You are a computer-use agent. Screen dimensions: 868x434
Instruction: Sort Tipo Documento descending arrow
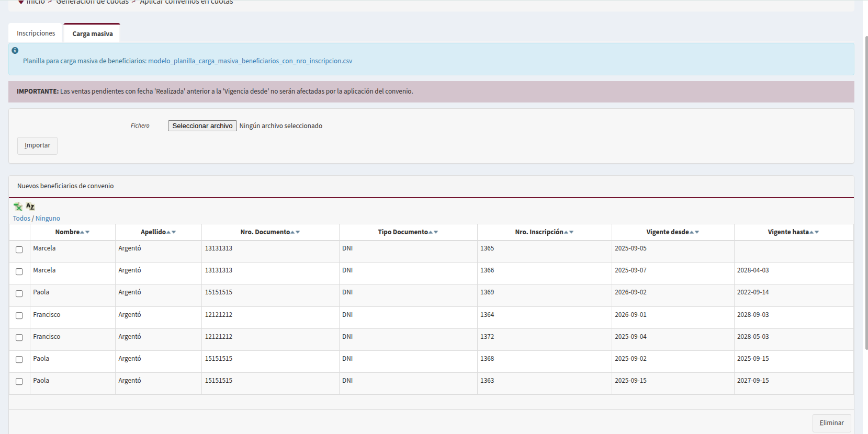click(436, 232)
